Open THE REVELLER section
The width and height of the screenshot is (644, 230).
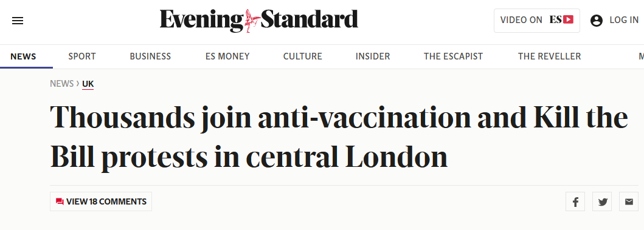[x=550, y=56]
